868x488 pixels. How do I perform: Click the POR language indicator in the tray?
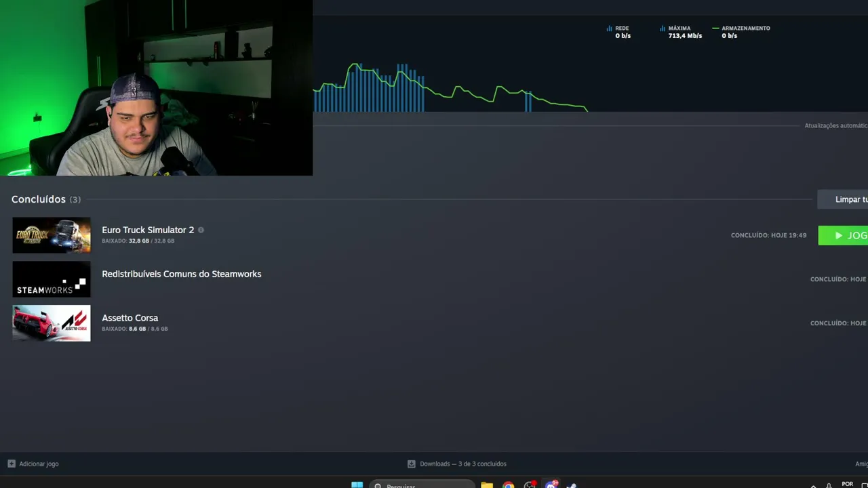point(847,484)
